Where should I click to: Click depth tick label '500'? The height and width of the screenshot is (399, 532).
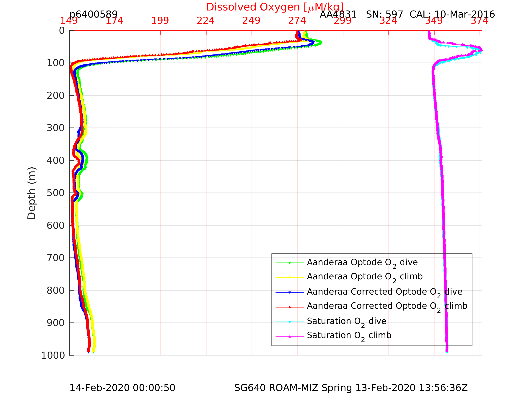click(x=56, y=193)
